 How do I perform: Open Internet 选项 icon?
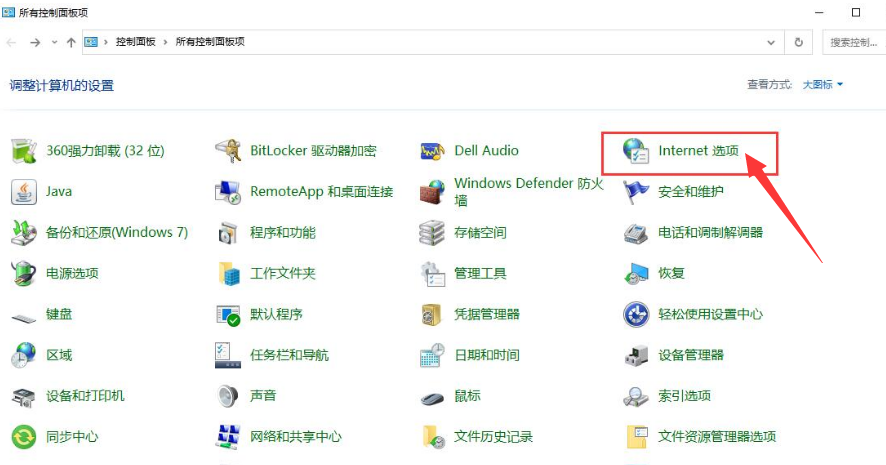[636, 151]
